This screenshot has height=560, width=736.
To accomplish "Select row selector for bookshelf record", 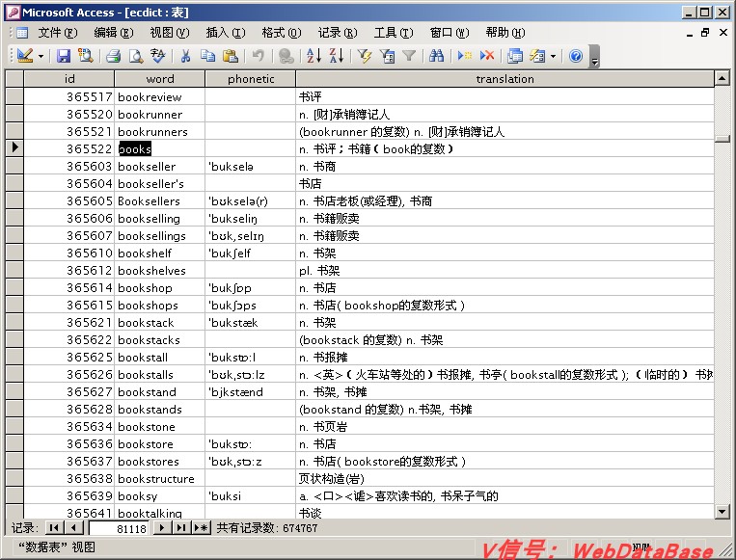I will (x=14, y=253).
